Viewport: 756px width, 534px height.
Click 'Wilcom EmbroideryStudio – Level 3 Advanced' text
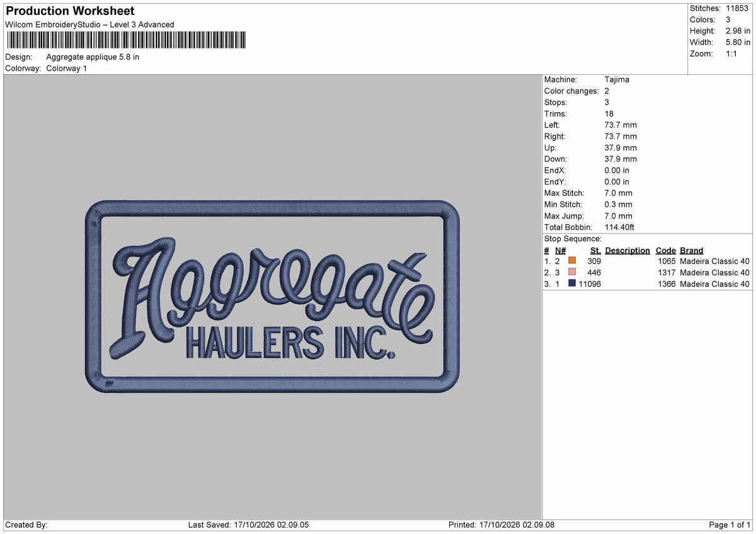click(x=89, y=25)
